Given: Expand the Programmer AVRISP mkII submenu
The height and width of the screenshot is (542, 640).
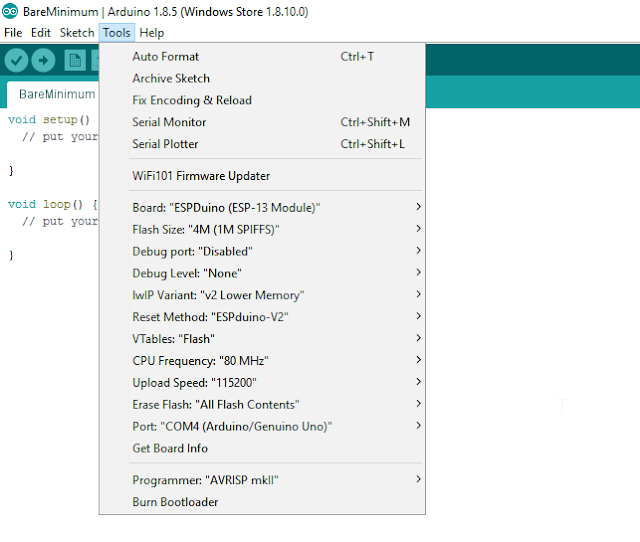Looking at the screenshot, I should pyautogui.click(x=262, y=480).
